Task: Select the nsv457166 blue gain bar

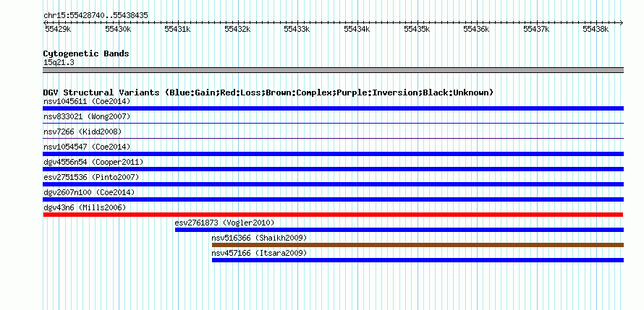Action: pyautogui.click(x=418, y=260)
